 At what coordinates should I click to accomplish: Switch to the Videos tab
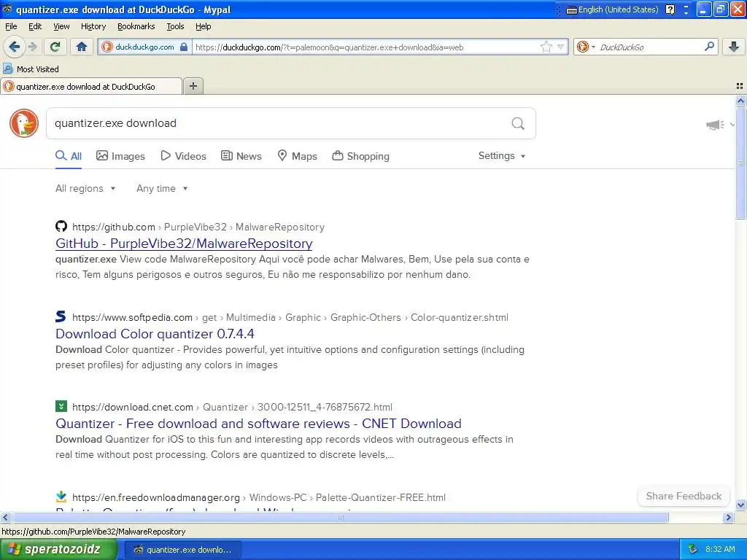(x=183, y=156)
